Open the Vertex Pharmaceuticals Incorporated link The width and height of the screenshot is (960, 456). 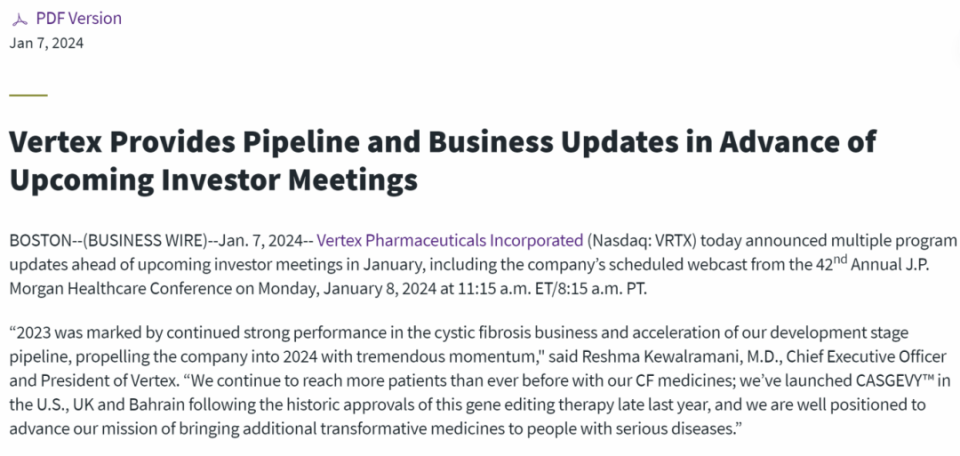(449, 241)
